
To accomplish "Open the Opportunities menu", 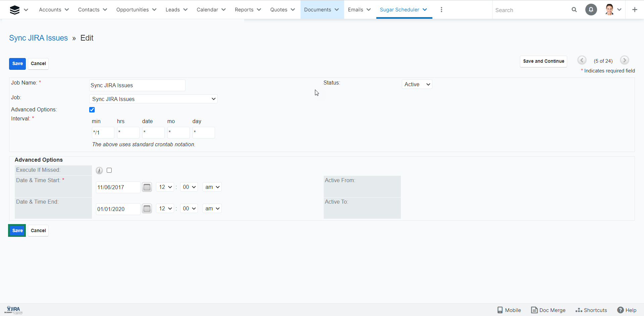I will pyautogui.click(x=136, y=10).
